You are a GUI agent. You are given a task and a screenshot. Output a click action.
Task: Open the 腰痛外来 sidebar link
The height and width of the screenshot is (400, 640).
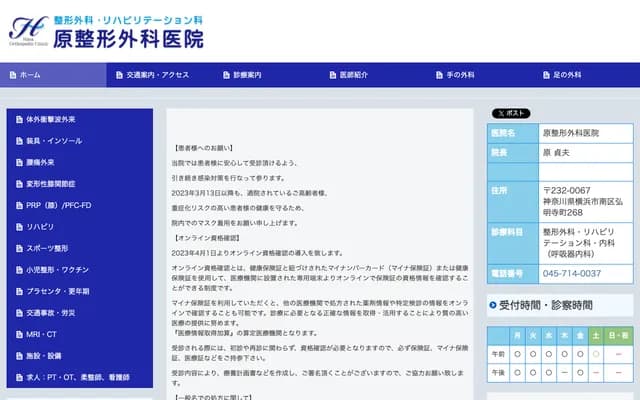[x=40, y=162]
